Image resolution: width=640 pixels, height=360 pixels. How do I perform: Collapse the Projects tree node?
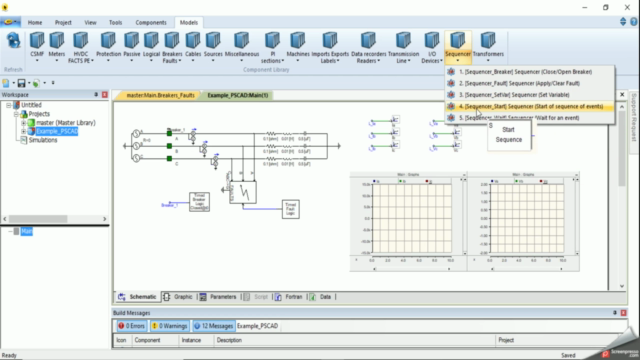[x=16, y=114]
